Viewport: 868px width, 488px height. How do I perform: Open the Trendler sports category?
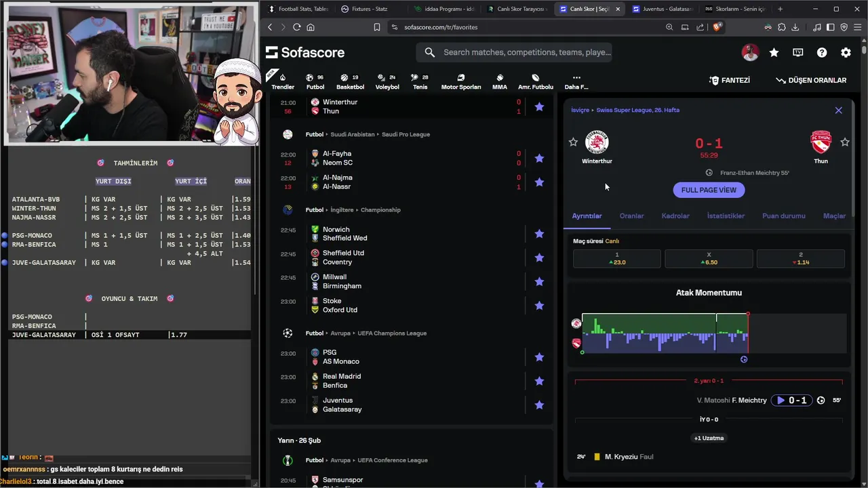click(283, 81)
